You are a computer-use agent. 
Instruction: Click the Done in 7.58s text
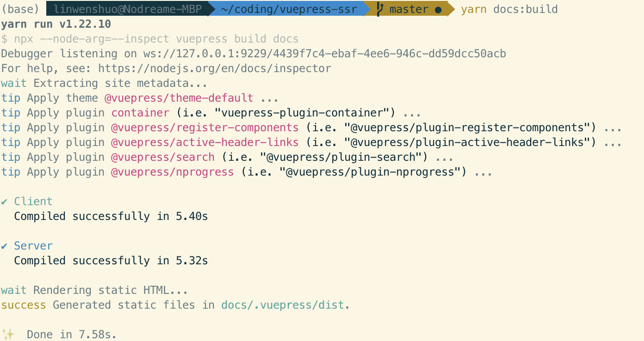click(72, 335)
